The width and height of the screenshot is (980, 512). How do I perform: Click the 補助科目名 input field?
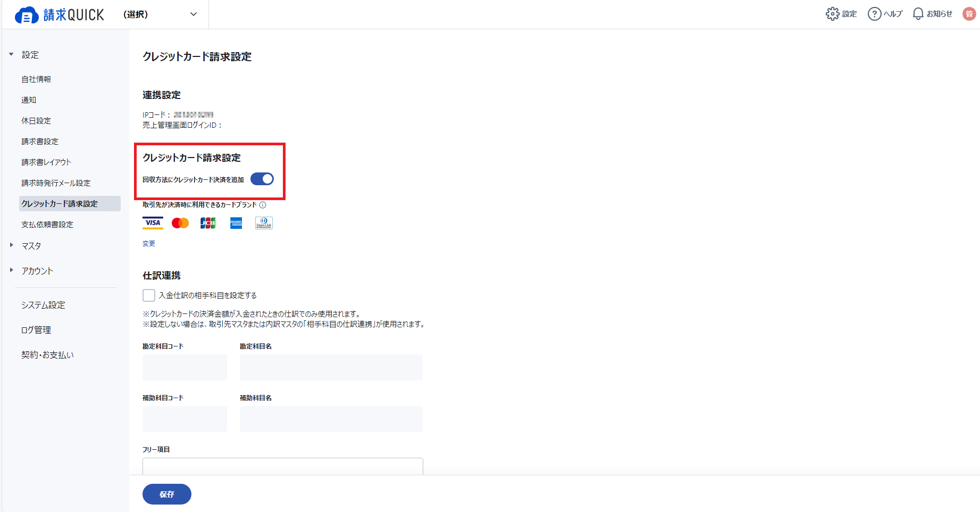tap(331, 419)
